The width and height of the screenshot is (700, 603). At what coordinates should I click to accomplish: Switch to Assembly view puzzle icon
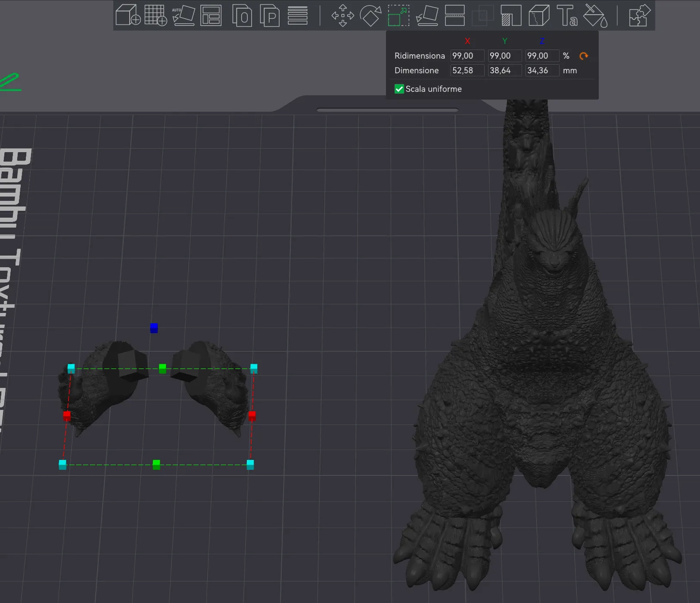click(x=640, y=16)
